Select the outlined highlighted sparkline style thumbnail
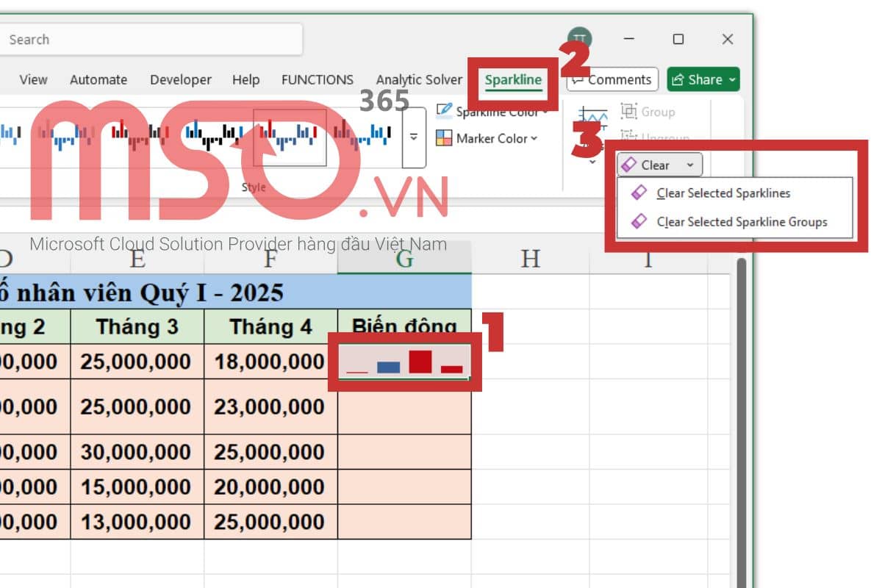Image resolution: width=882 pixels, height=588 pixels. 290,137
